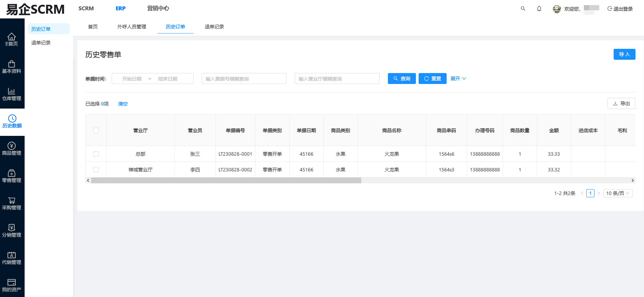Click order number LT230828-0002
The height and width of the screenshot is (297, 644).
coord(235,170)
